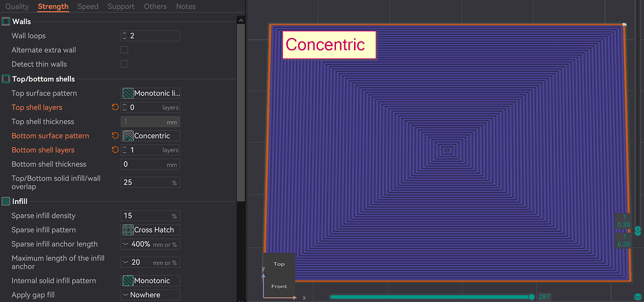The image size is (644, 302).
Task: Click the Top/bottom shells section header
Action: (44, 79)
